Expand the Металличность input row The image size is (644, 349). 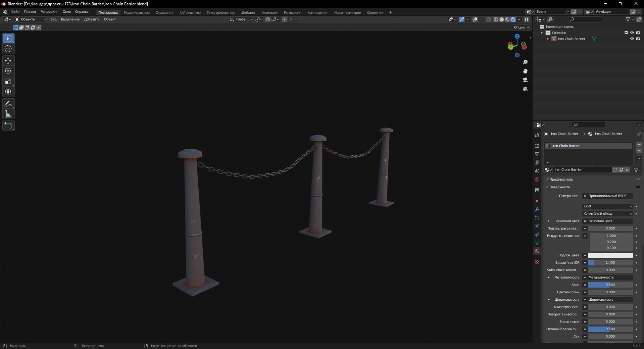tap(549, 278)
